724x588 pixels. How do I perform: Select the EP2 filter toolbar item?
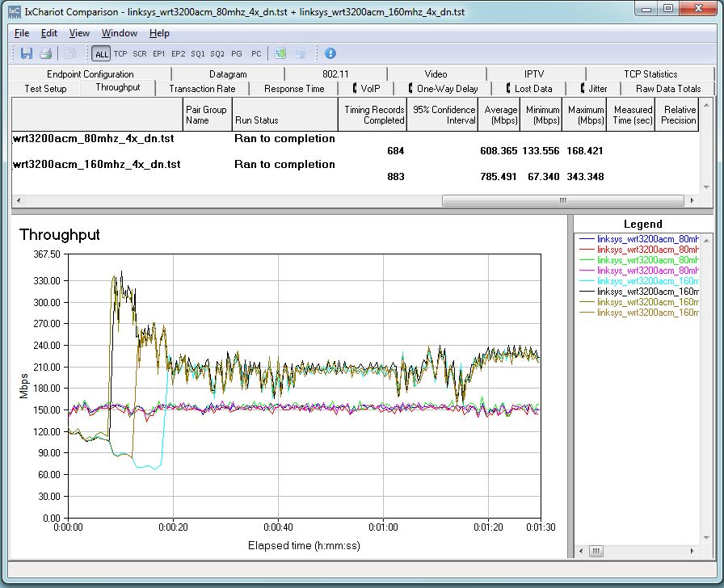(179, 54)
